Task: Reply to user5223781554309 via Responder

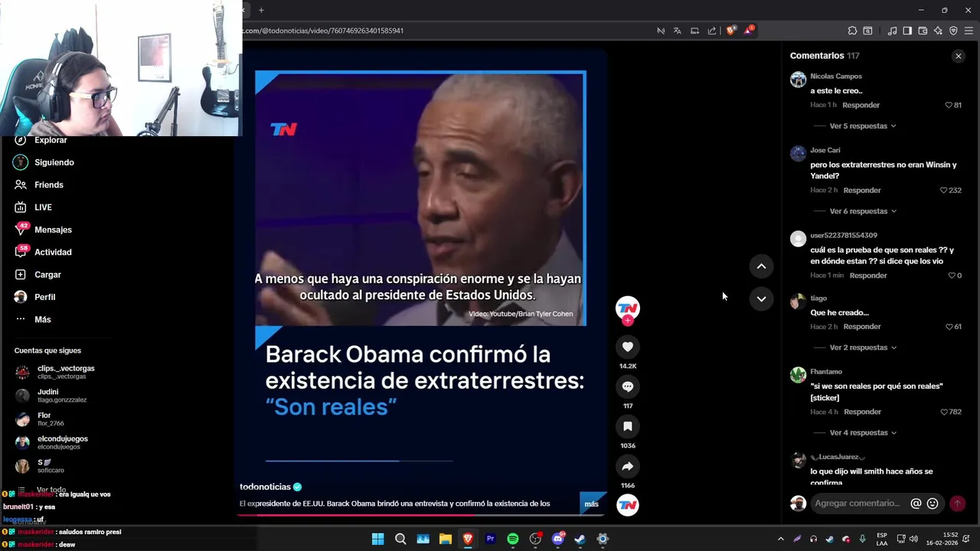Action: coord(867,275)
